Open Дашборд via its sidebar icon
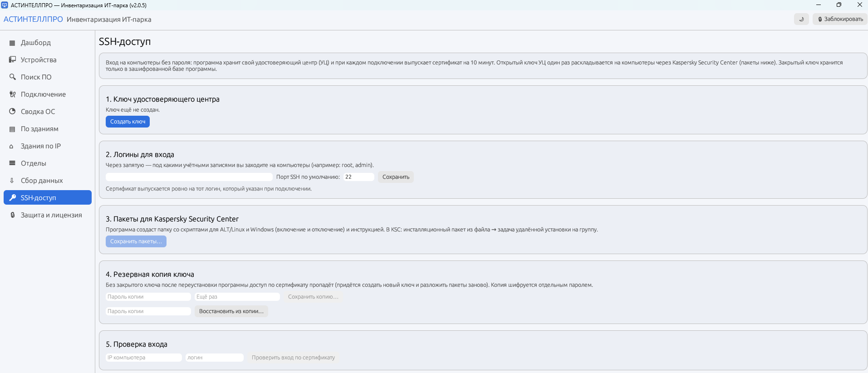The height and width of the screenshot is (373, 868). click(12, 43)
